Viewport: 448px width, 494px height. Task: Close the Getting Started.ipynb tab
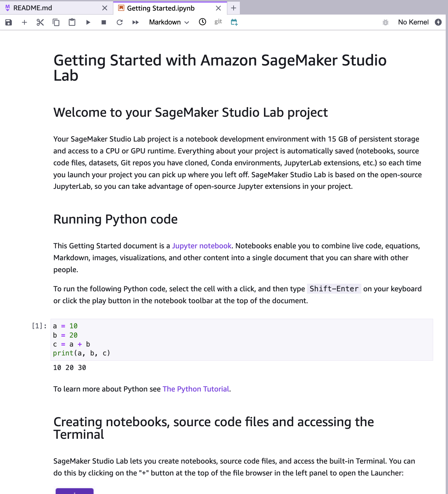pyautogui.click(x=218, y=8)
